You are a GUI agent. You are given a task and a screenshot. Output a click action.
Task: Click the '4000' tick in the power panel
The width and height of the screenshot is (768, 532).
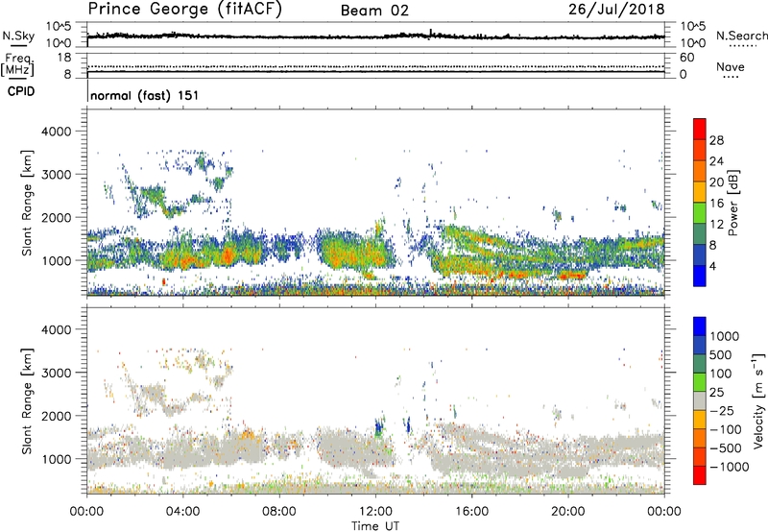coord(57,132)
